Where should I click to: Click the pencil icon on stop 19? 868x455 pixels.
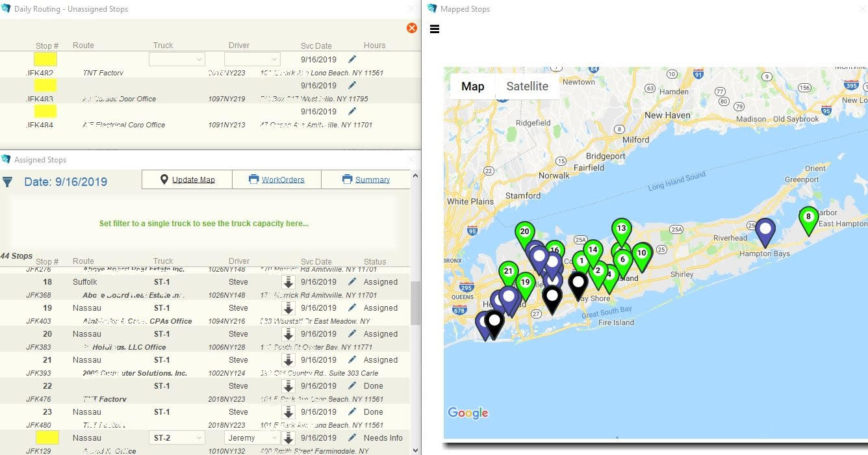click(352, 307)
